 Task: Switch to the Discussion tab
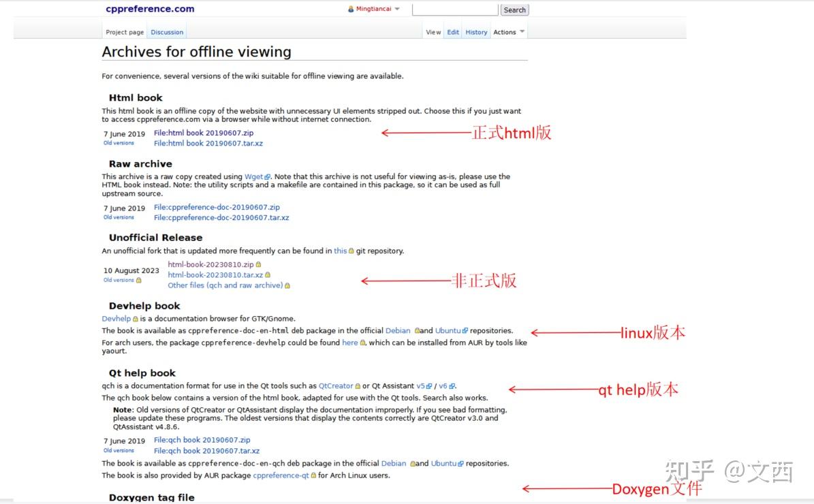point(166,31)
